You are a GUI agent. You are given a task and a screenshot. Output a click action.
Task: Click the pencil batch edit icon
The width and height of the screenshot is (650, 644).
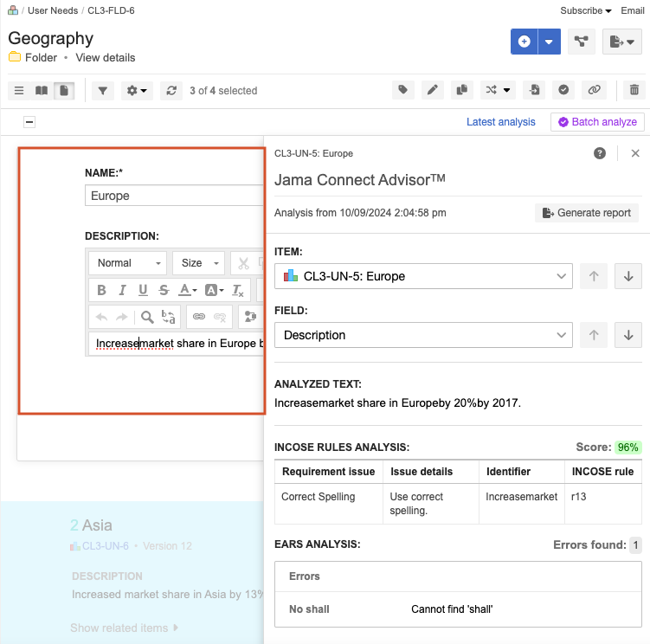point(433,90)
